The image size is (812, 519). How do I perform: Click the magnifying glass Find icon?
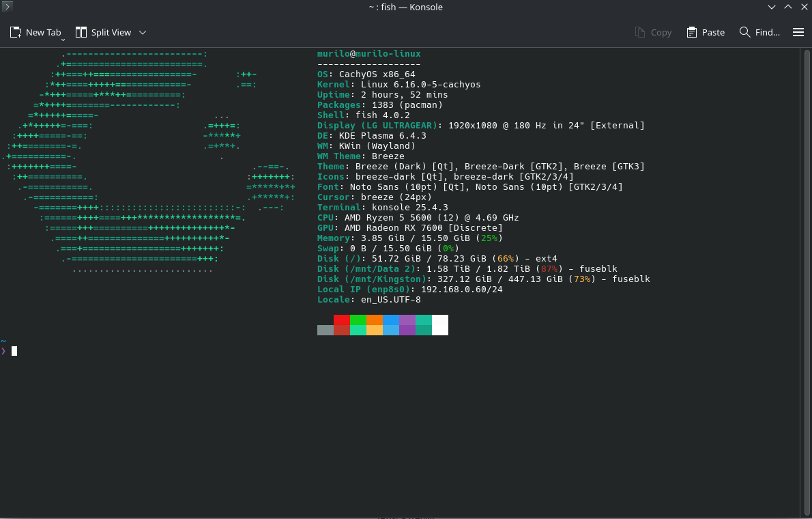[744, 32]
